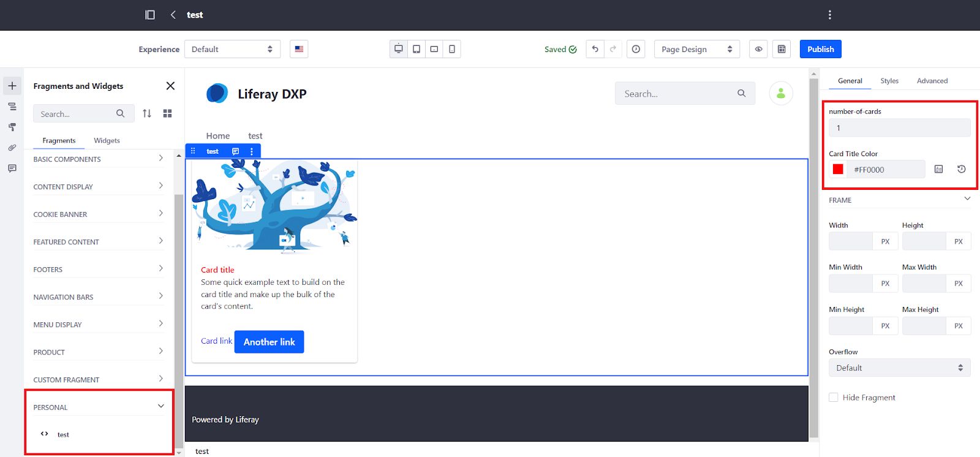980x457 pixels.
Task: Open the change history clock icon
Action: (636, 49)
